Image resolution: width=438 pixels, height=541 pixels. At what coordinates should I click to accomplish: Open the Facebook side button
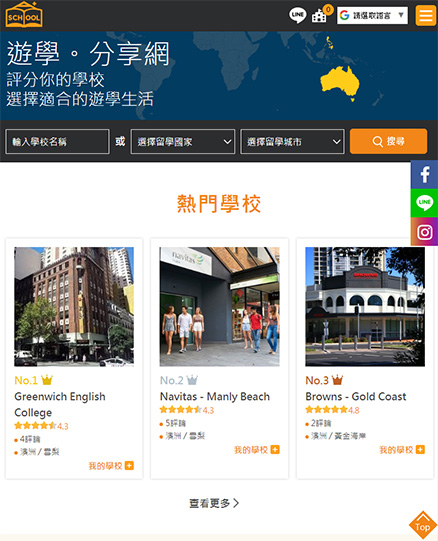click(424, 175)
